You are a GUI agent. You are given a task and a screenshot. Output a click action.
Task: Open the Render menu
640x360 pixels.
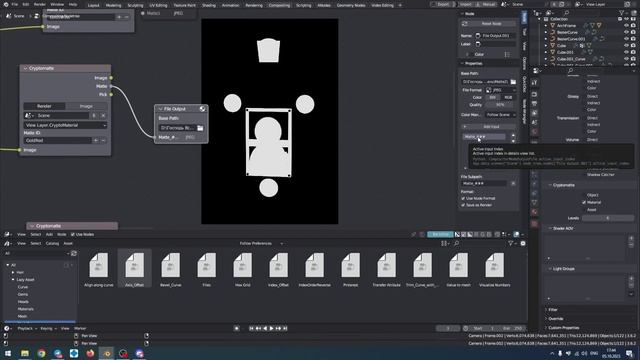point(40,4)
